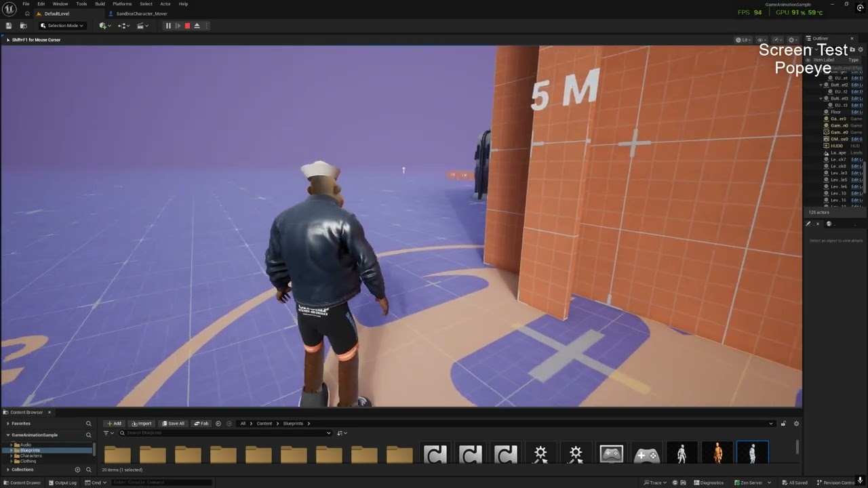Click the browse content icon beside save
Viewport: 868px width, 488px height.
click(23, 26)
